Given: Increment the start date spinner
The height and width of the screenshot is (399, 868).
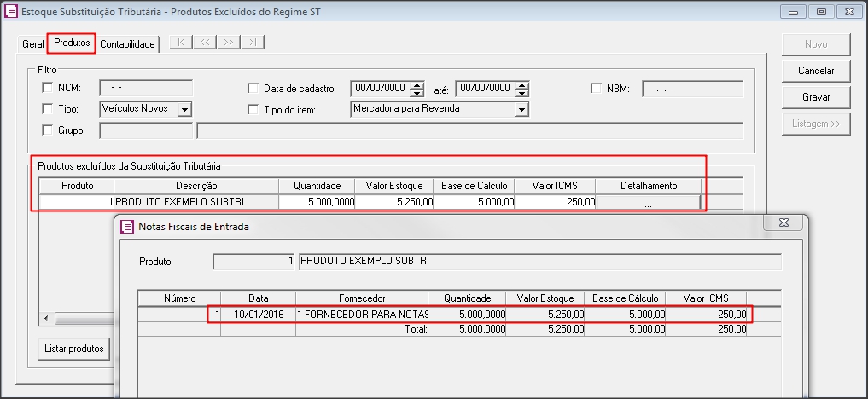Looking at the screenshot, I should coord(417,84).
